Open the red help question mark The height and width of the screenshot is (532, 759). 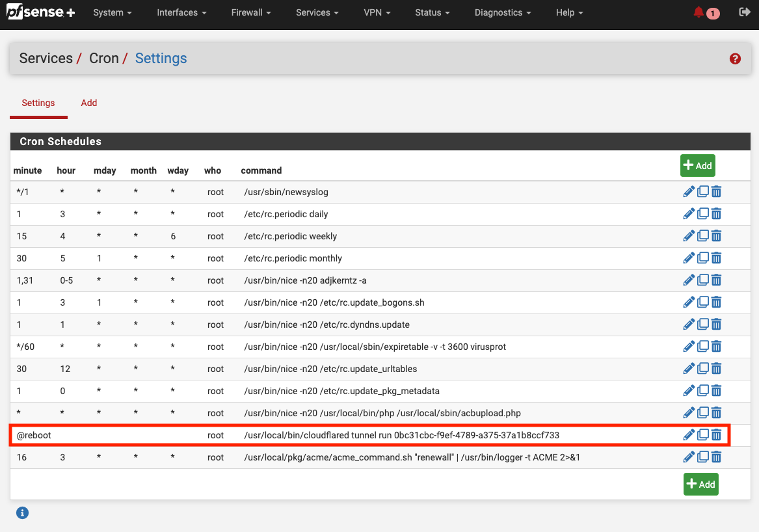735,59
